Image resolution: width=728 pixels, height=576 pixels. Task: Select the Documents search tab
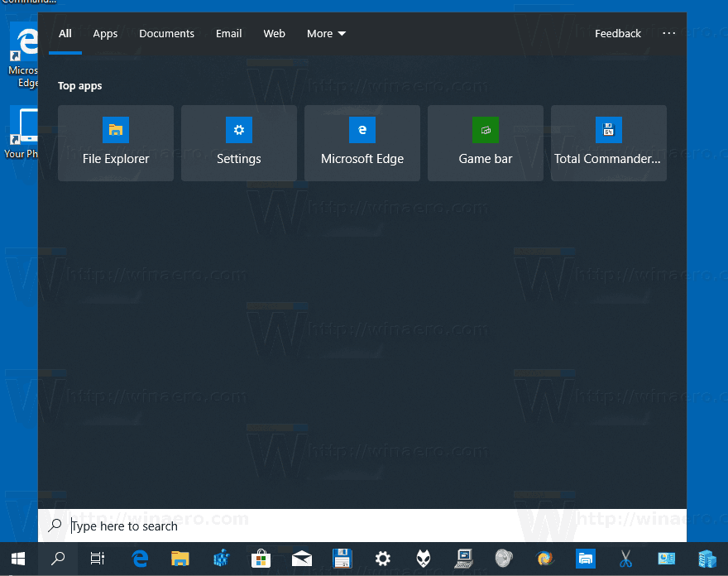[x=166, y=34]
